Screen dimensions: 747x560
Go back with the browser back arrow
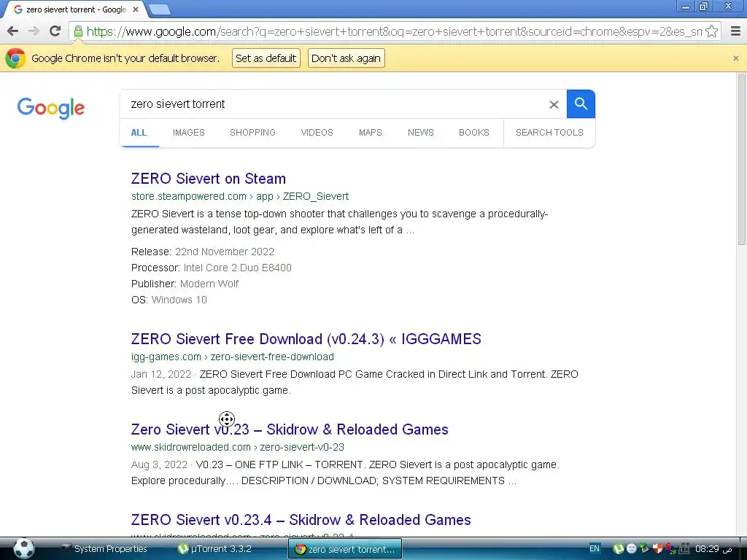tap(13, 31)
